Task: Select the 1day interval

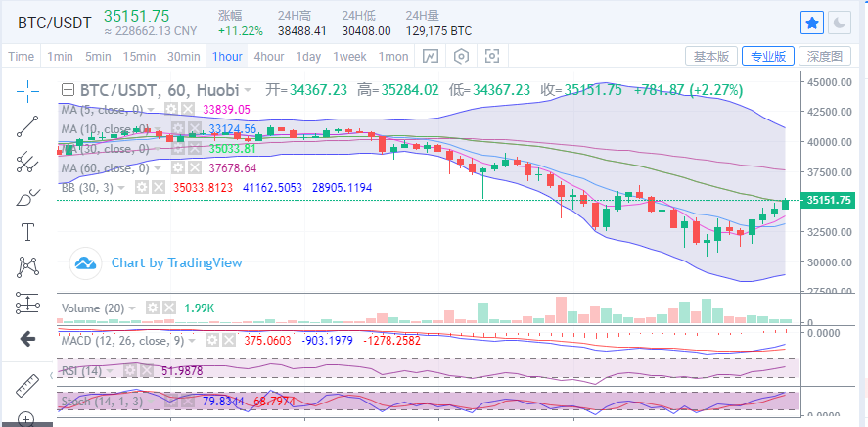Action: coord(308,56)
